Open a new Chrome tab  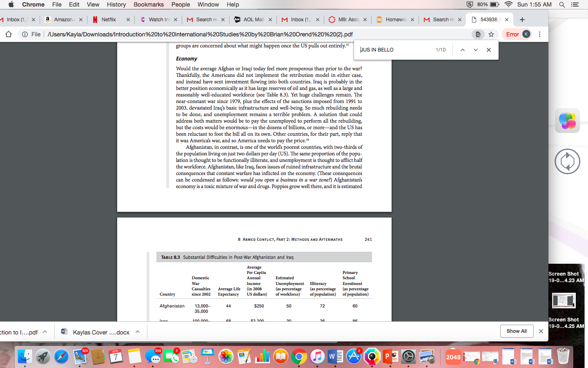[522, 20]
